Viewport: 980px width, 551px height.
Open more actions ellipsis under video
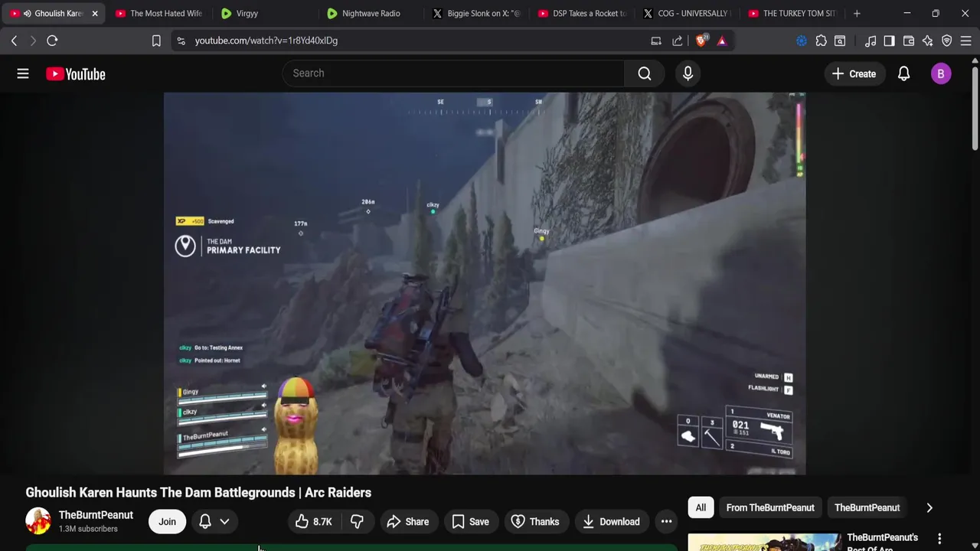click(x=666, y=521)
